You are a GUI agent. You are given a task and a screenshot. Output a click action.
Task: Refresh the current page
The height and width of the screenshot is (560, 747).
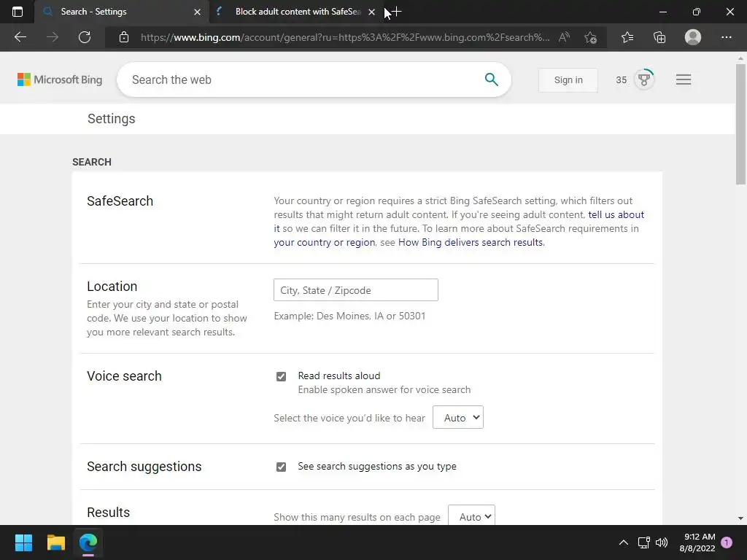[85, 37]
